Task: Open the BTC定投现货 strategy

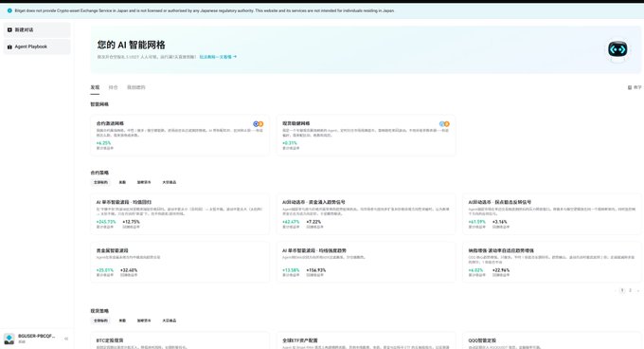Action: (x=110, y=340)
